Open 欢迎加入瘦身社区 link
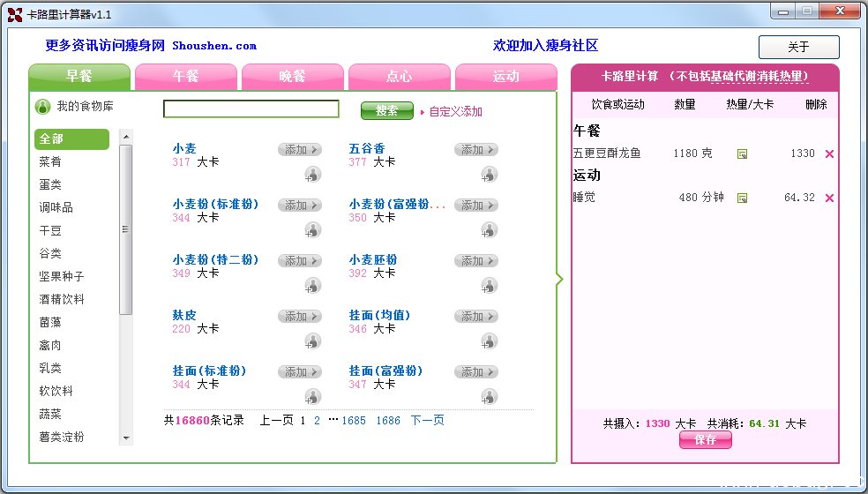Screen dimensions: 868x494 (546, 46)
